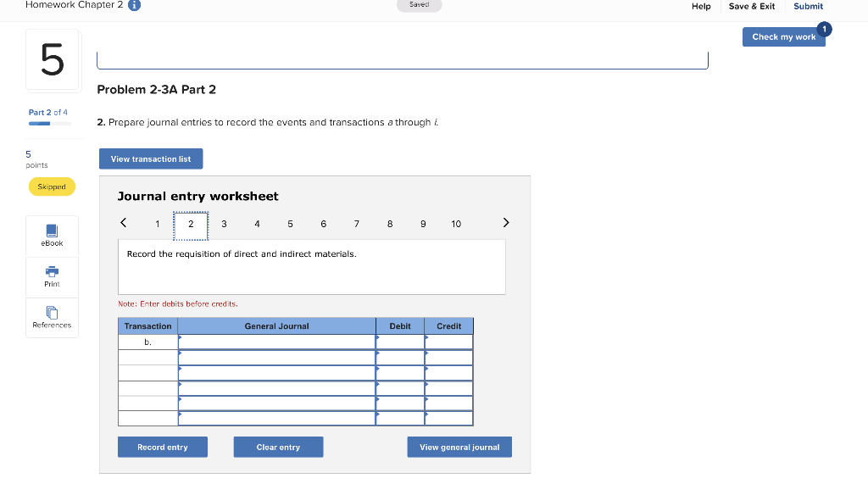Switch to journal entry tab 1
This screenshot has height=484, width=868.
pos(157,224)
